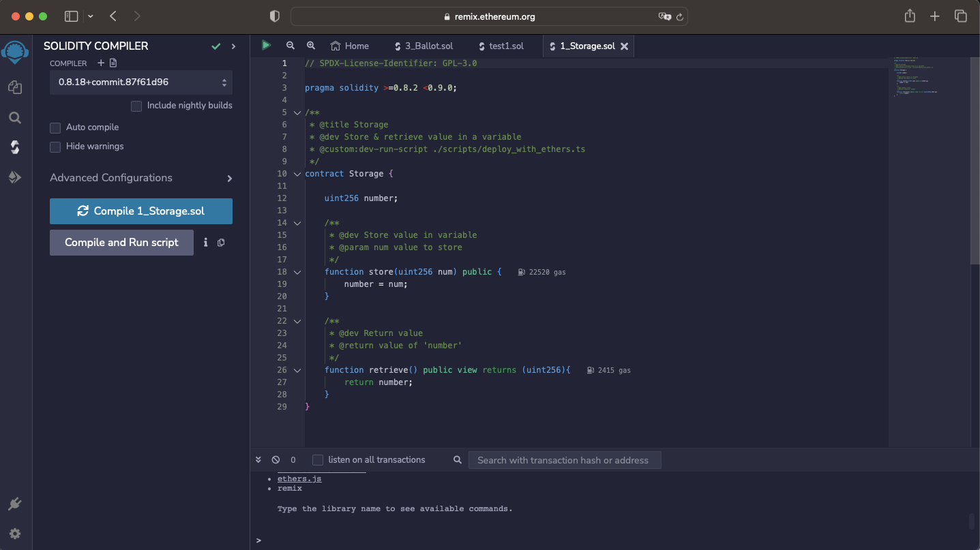
Task: Click the 'uint256 number;' code line
Action: point(361,198)
